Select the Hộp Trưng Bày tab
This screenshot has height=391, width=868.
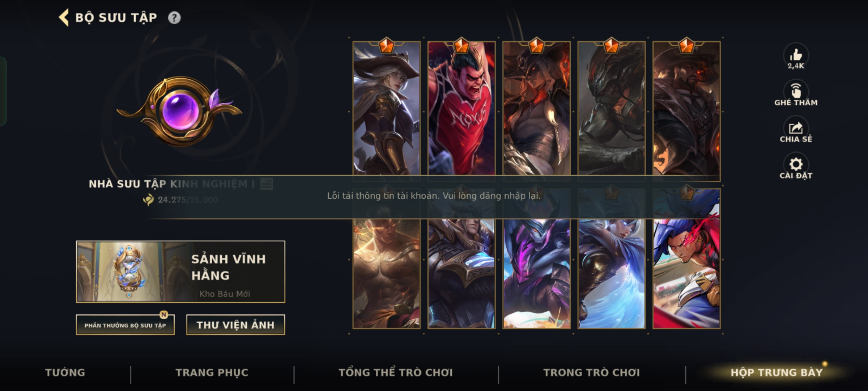point(776,373)
